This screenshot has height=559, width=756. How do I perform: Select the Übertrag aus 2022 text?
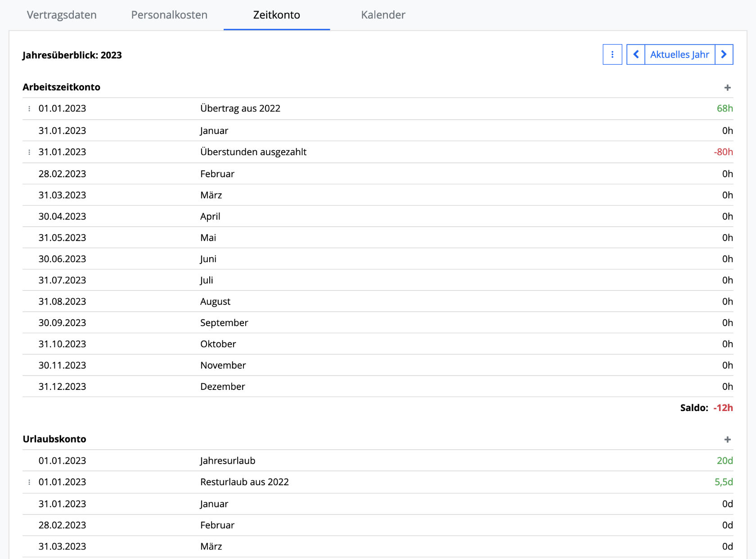pos(240,108)
